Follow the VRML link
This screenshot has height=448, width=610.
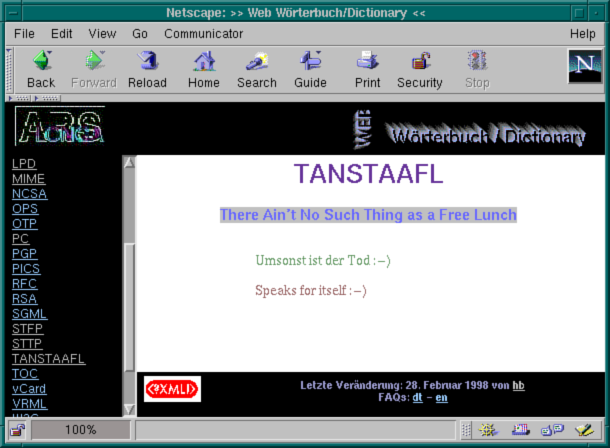click(x=30, y=404)
